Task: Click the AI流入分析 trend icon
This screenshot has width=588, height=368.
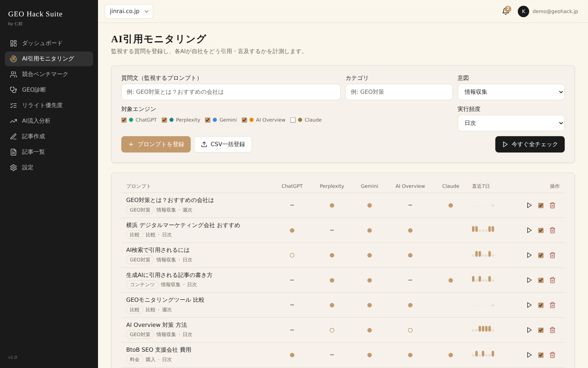Action: (x=13, y=121)
